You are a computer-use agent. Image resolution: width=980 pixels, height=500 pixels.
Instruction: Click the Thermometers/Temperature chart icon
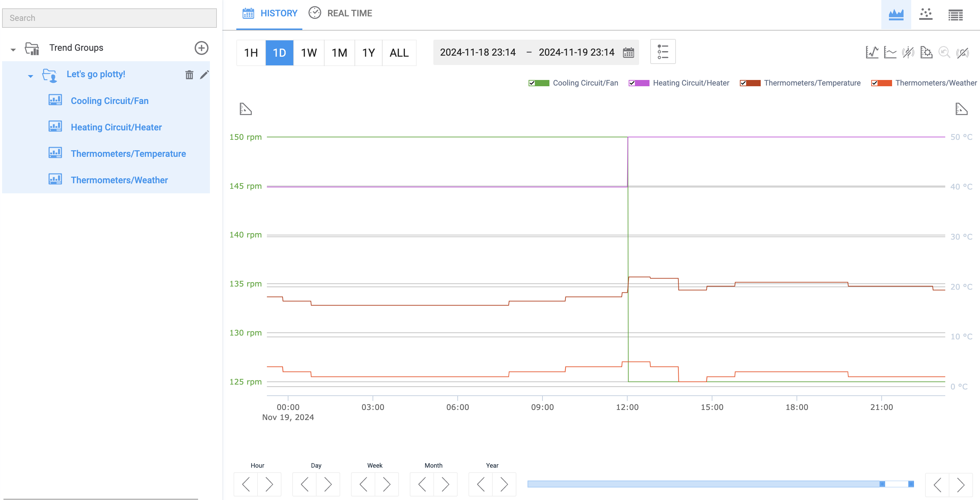[55, 153]
